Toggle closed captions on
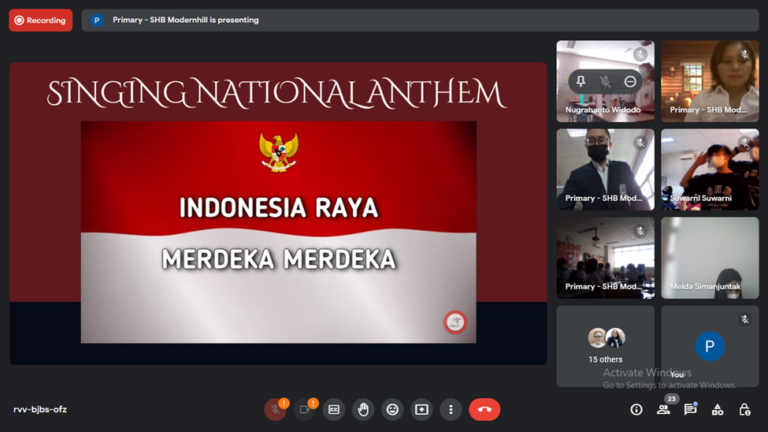Screen dimensions: 768x432 [334, 410]
